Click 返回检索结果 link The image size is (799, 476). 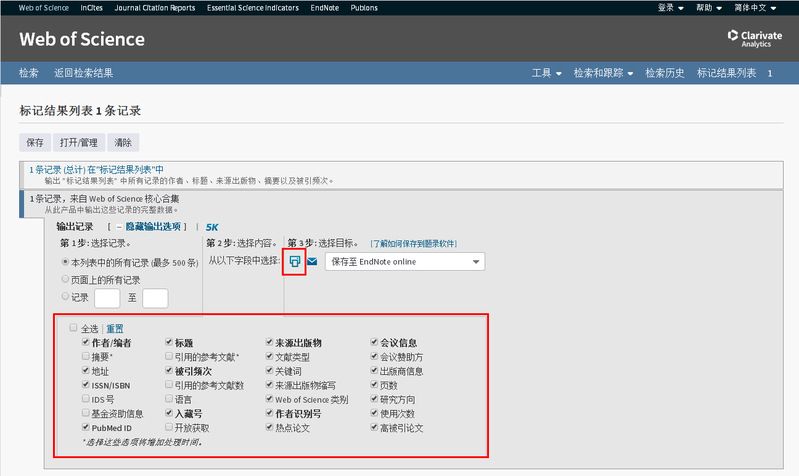[83, 73]
